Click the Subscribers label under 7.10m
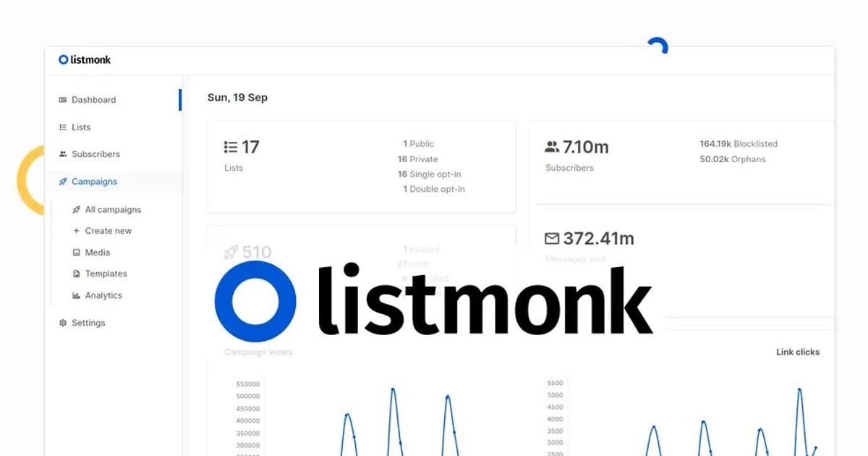 [x=569, y=168]
